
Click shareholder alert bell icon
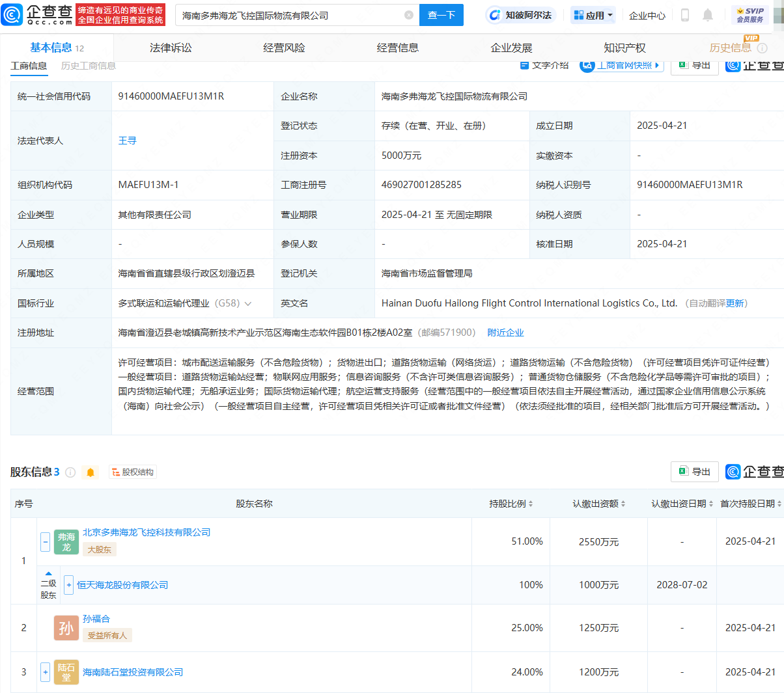(x=91, y=472)
